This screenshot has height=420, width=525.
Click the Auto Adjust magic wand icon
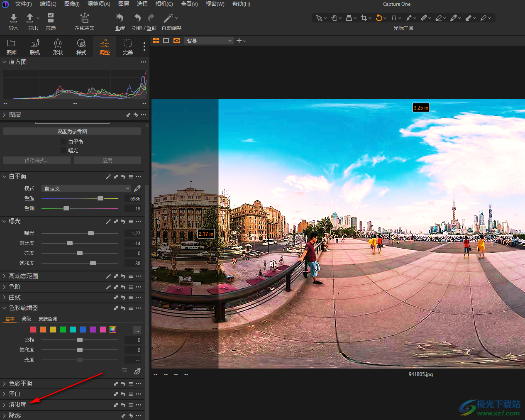168,18
